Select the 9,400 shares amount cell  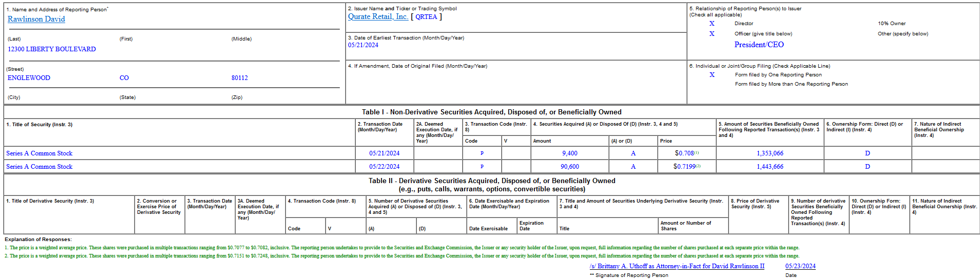[569, 153]
